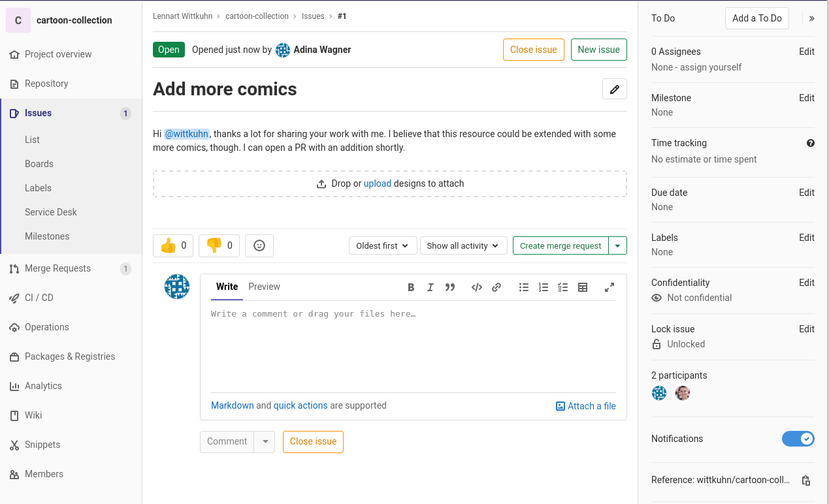Screen dimensions: 829x504
Task: Copy issue reference to clipboard
Action: point(806,480)
